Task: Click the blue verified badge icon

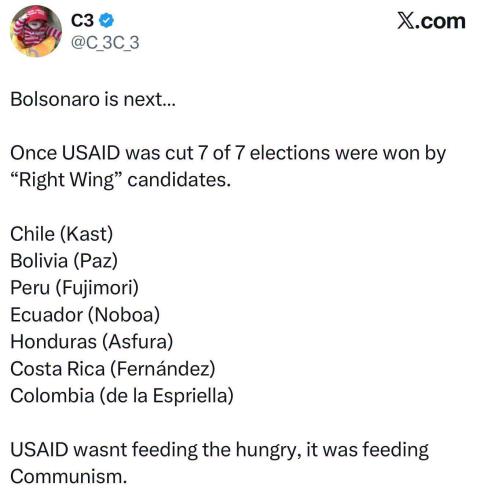Action: pos(106,20)
